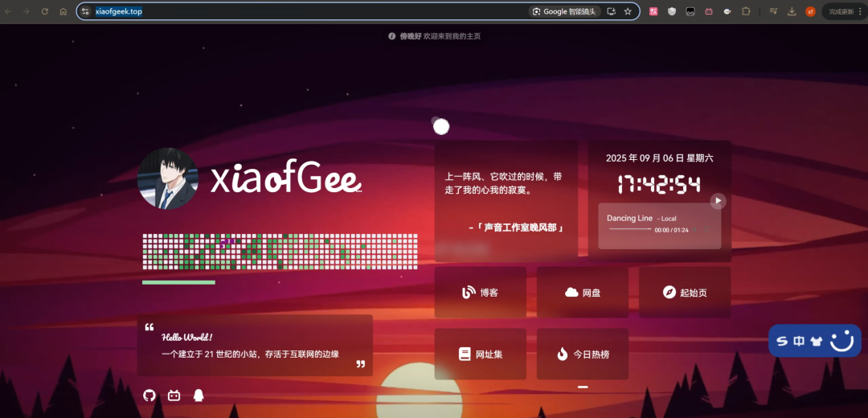Toggle the music player loop mode icon
This screenshot has height=418, width=868.
coord(706,229)
